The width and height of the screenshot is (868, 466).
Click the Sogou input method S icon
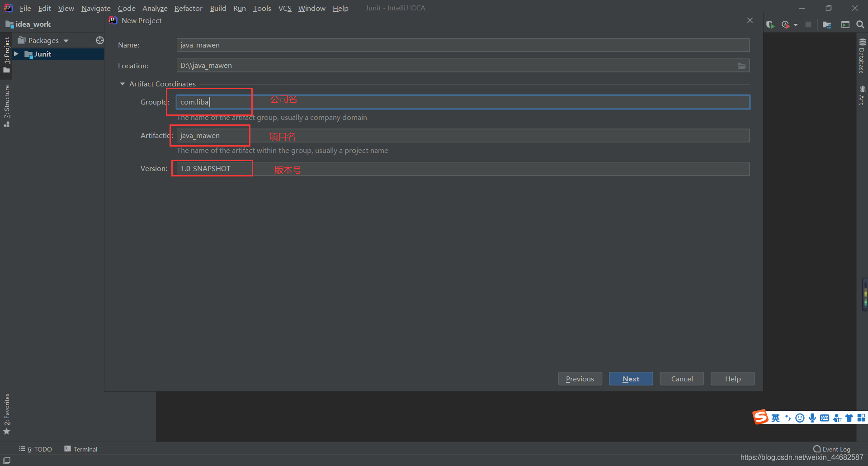click(x=760, y=417)
